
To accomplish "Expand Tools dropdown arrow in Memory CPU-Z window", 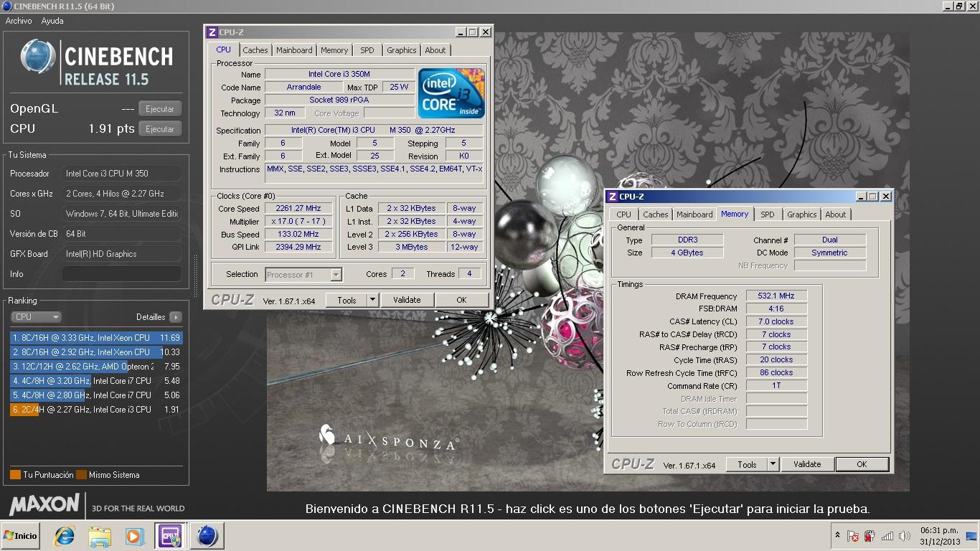I will [773, 464].
